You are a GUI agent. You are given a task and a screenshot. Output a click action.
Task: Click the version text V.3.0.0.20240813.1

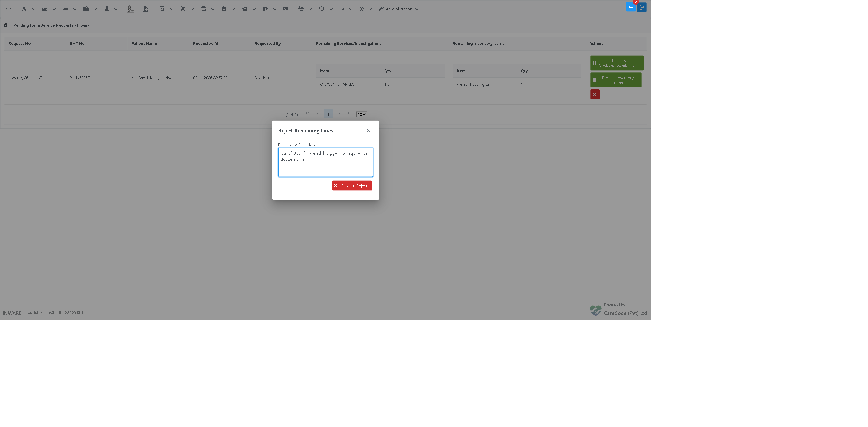66,313
